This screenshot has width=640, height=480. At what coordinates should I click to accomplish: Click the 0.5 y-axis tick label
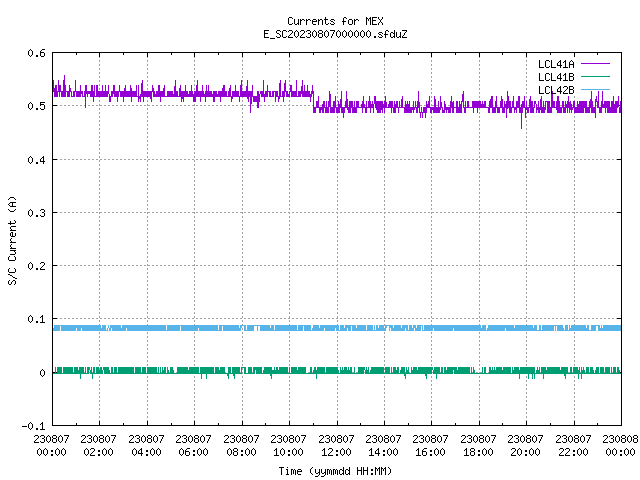tap(36, 106)
